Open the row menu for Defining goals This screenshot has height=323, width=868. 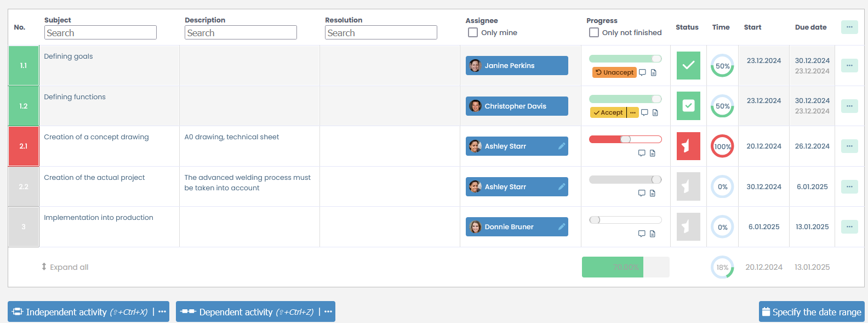[x=849, y=66]
